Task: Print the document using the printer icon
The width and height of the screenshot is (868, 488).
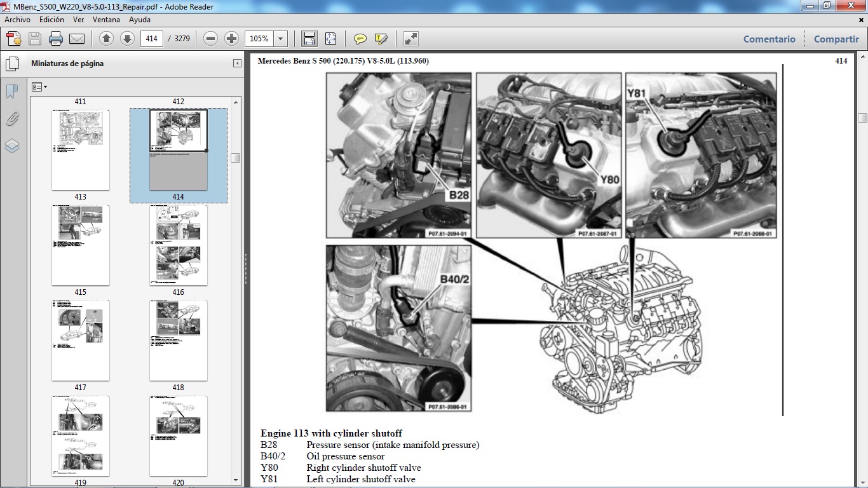Action: coord(56,39)
